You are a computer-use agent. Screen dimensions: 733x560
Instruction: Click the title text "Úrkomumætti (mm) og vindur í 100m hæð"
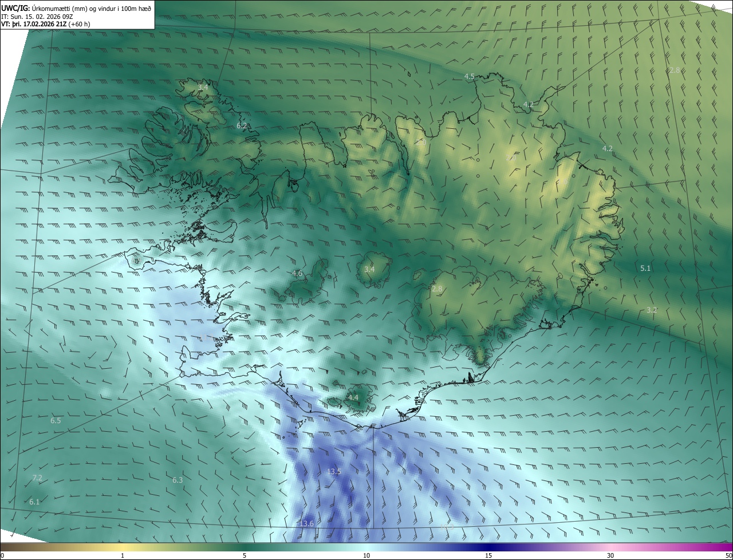tap(92, 7)
